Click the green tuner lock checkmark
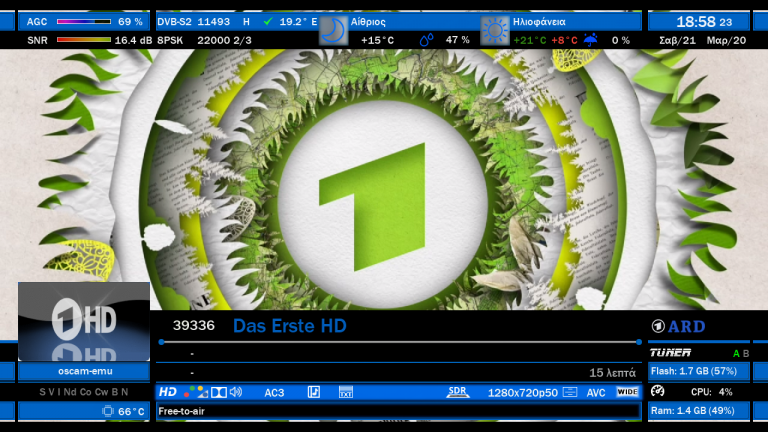768x432 pixels. [268, 22]
